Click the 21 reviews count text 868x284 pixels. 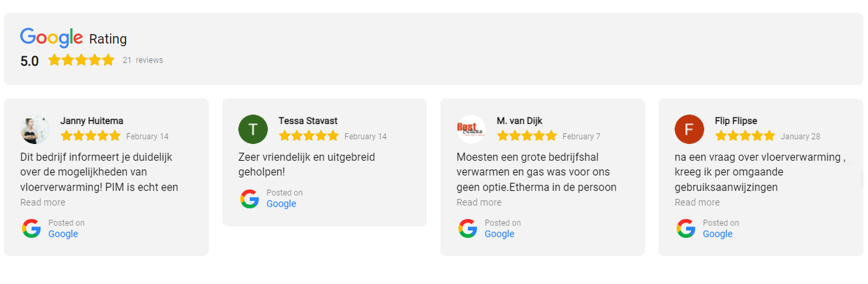pos(143,61)
